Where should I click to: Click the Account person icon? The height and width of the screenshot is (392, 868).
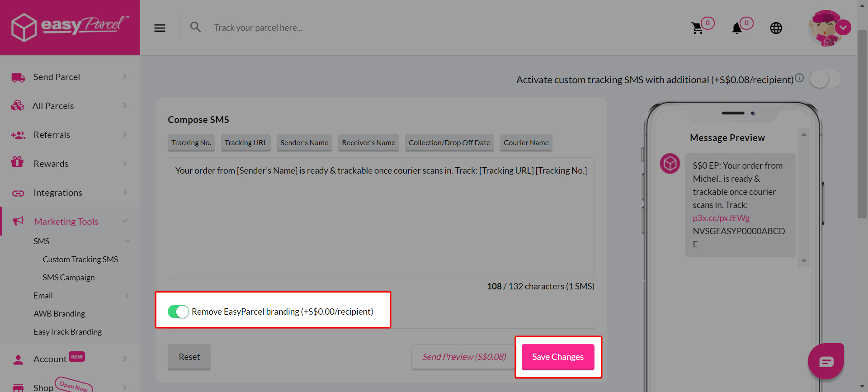[x=18, y=359]
